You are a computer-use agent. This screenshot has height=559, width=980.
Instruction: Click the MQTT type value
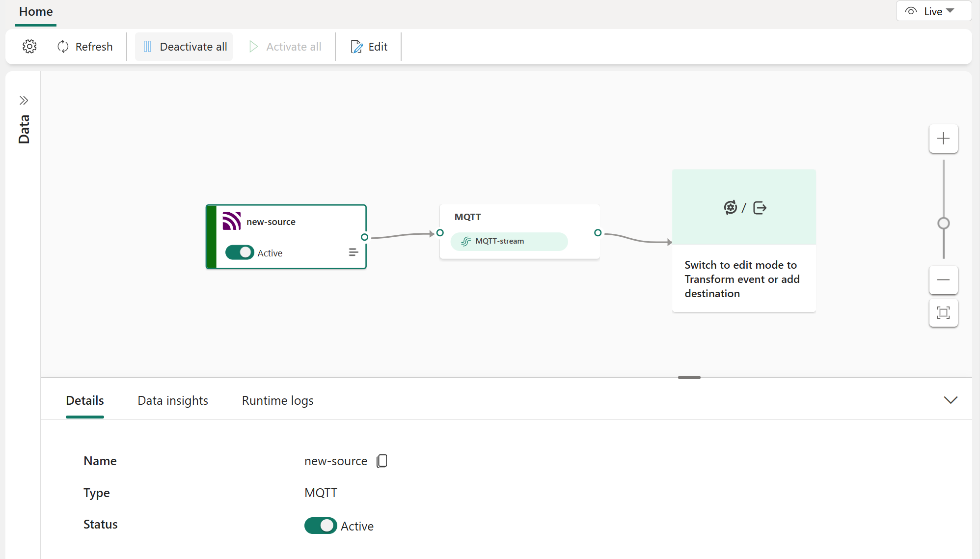pos(321,493)
